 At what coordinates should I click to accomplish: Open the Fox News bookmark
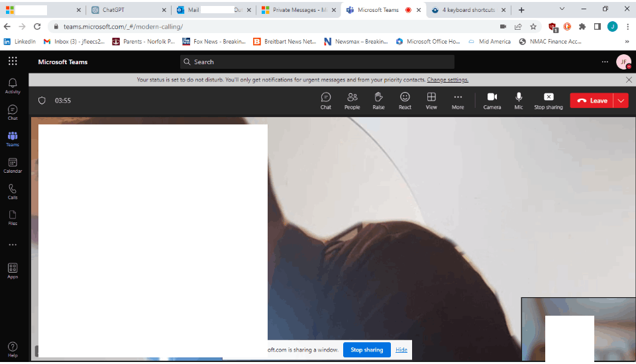tap(214, 41)
